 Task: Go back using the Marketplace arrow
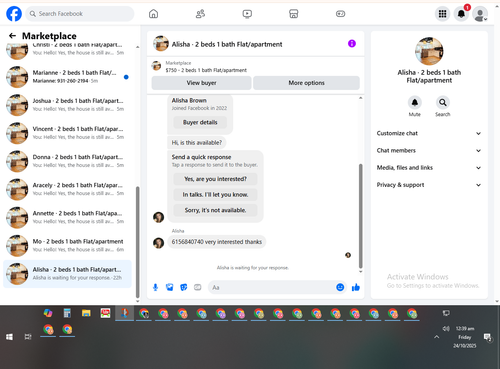(x=12, y=36)
